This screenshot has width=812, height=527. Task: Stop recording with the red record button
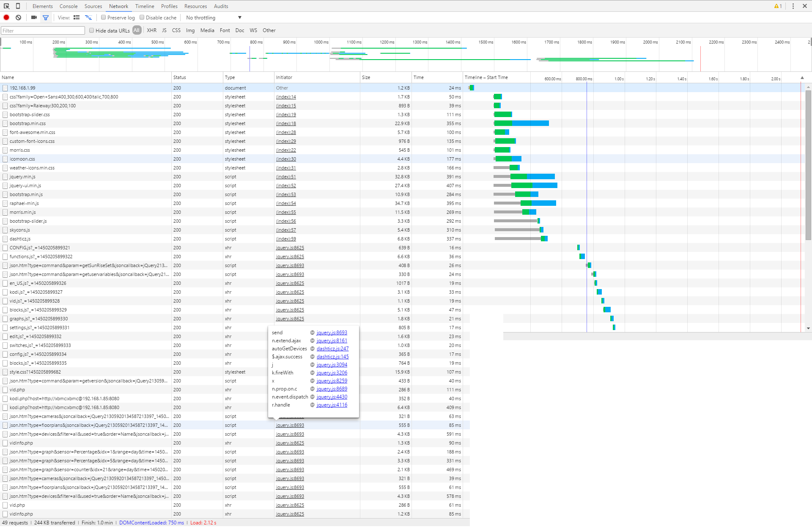[6, 17]
